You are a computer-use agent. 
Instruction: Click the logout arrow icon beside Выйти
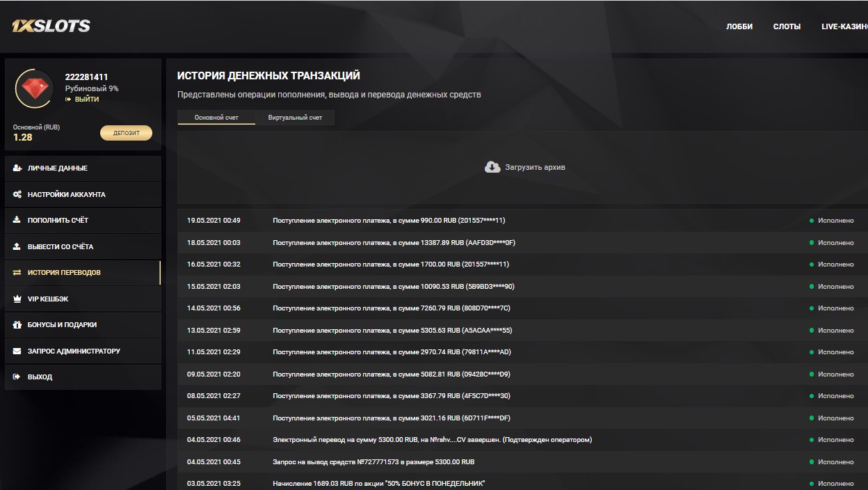click(68, 100)
